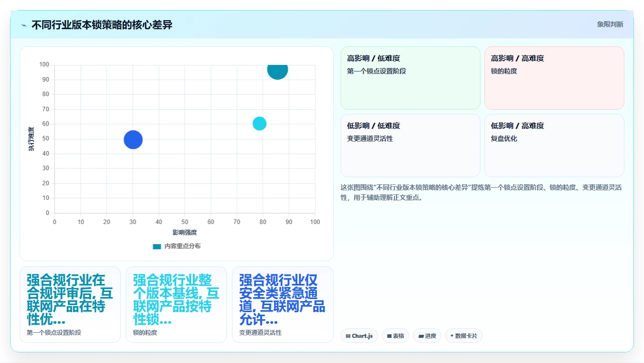The width and height of the screenshot is (644, 363).
Task: Open the 高影响 / 高难度 quadrant card
Action: [x=554, y=78]
